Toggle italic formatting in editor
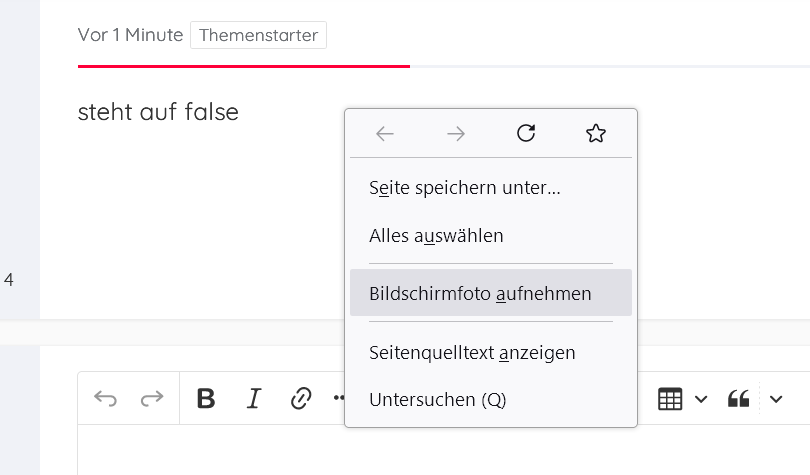 (x=254, y=399)
